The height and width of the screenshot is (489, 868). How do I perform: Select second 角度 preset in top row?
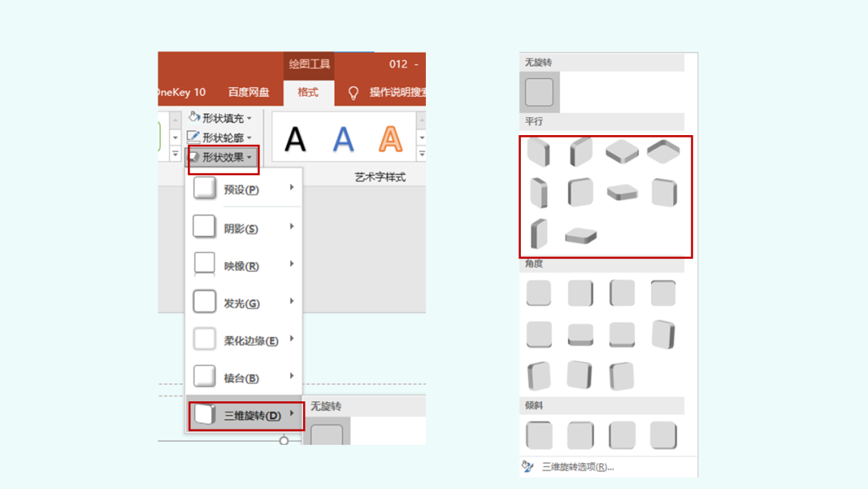click(x=581, y=293)
